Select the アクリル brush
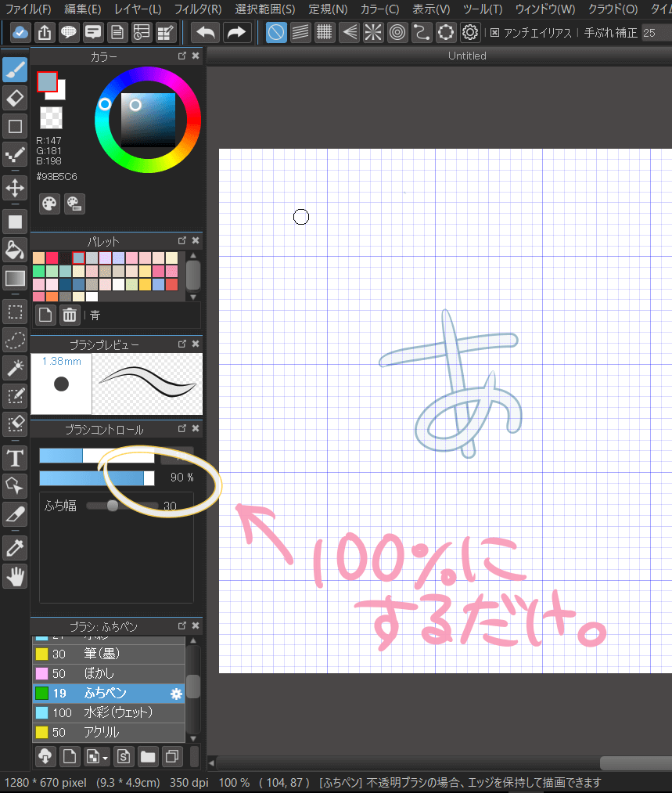 109,732
